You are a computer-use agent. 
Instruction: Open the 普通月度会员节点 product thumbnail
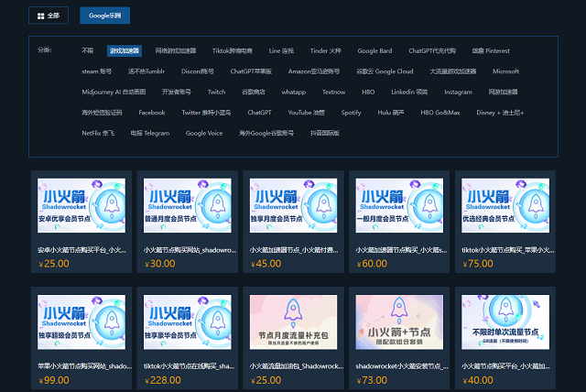187,205
